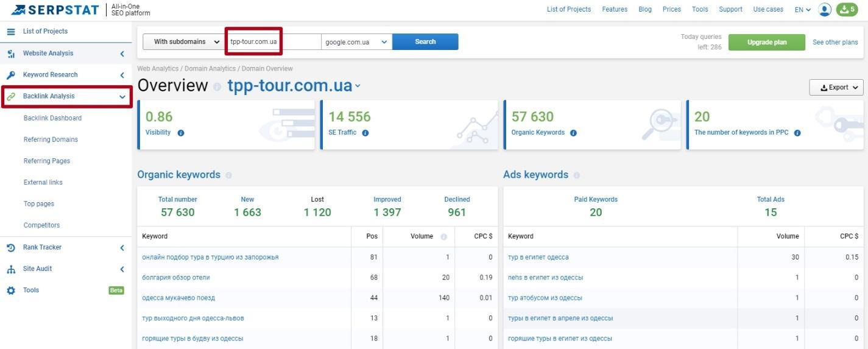Open Backlink Dashboard in sidebar

click(52, 118)
